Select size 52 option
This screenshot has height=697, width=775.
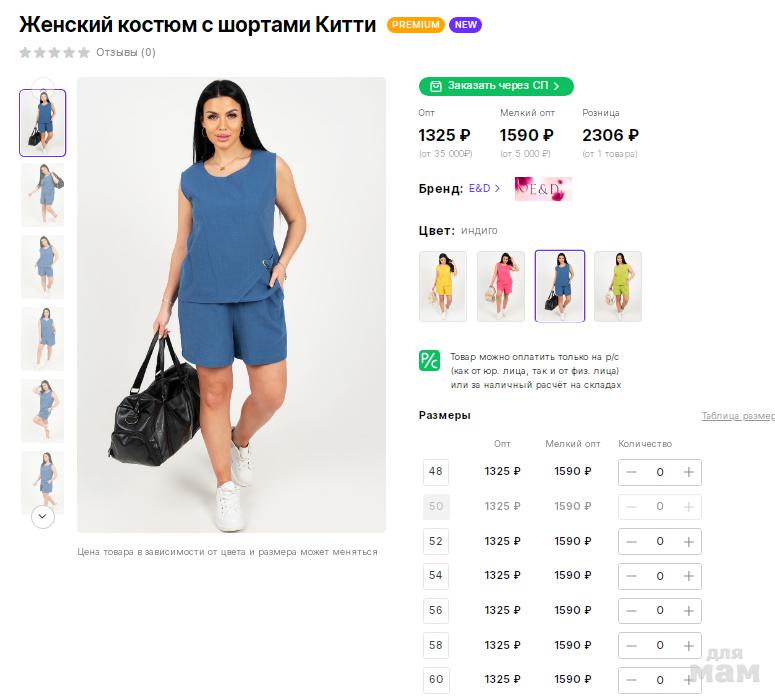pyautogui.click(x=436, y=541)
